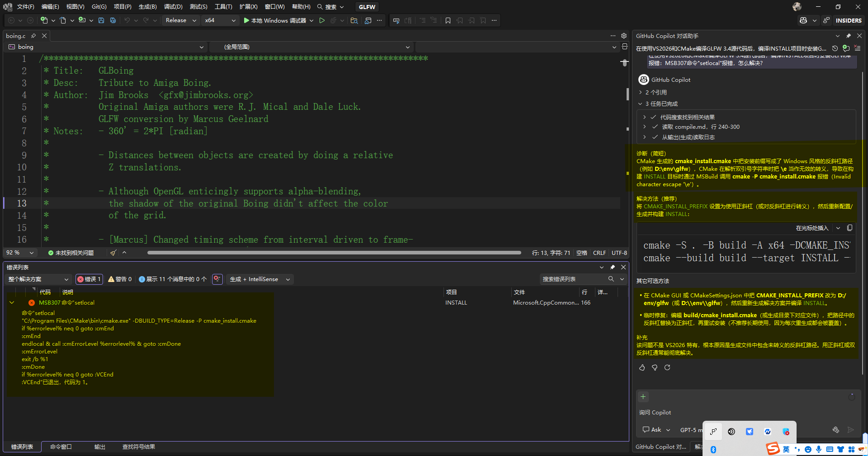This screenshot has width=868, height=456.
Task: Switch to the 查找符号结果 tab
Action: point(139,447)
